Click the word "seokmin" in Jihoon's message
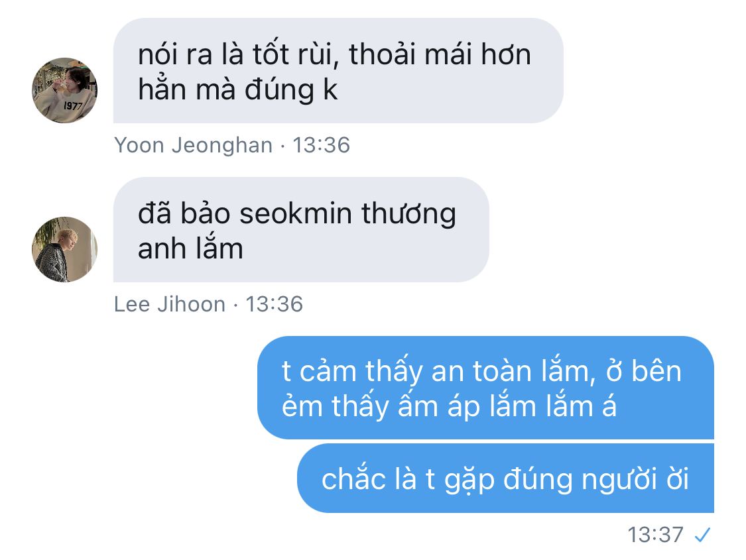 [x=296, y=213]
